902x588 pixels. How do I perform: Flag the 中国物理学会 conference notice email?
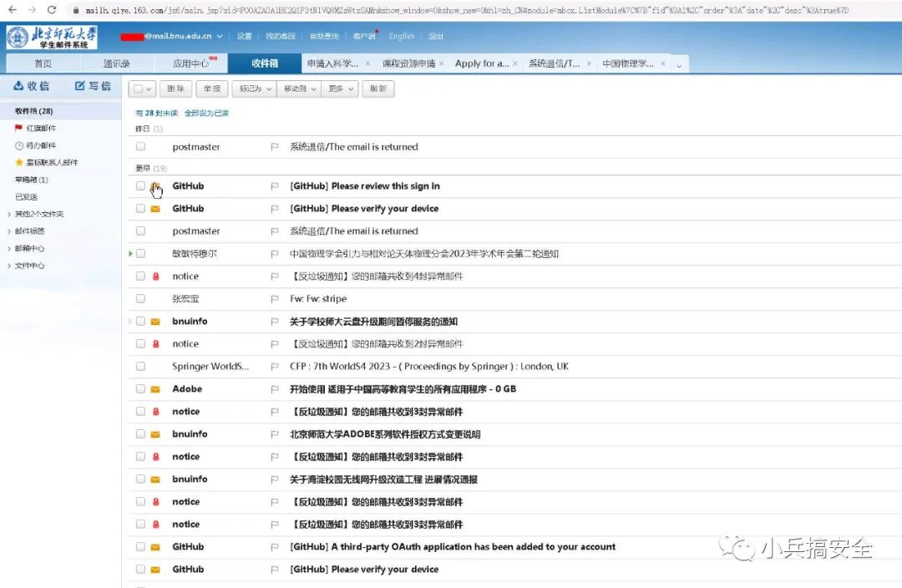coord(275,254)
